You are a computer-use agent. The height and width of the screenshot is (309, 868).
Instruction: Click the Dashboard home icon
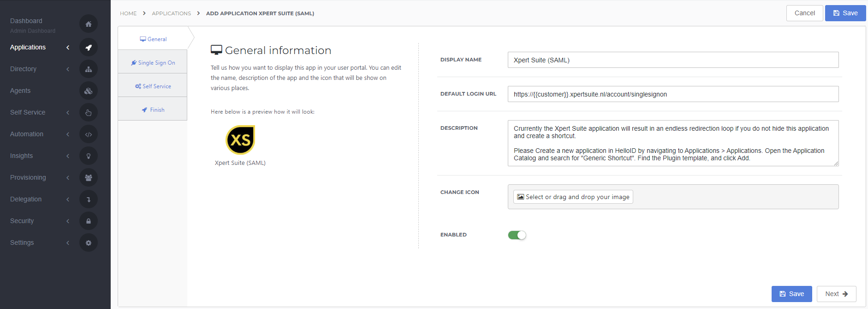(x=88, y=24)
